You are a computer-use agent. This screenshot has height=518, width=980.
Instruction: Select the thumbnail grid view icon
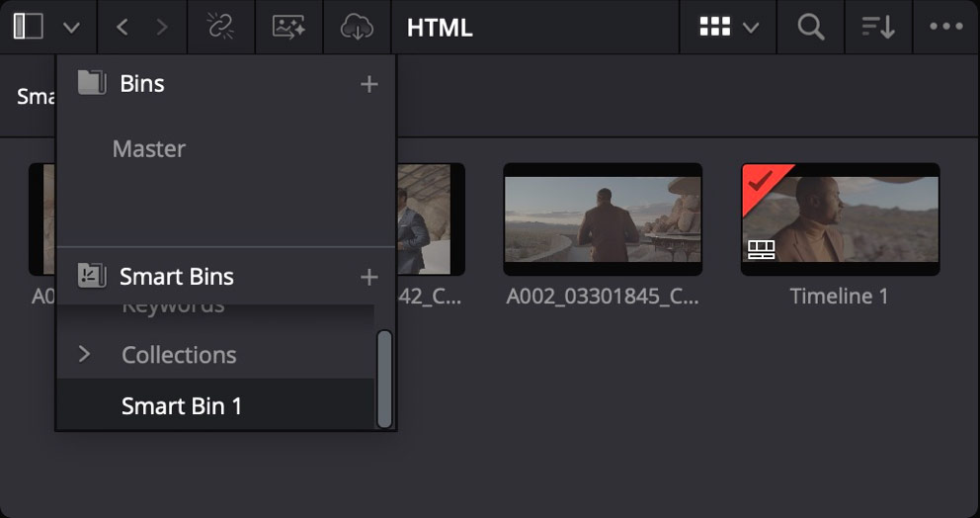coord(715,27)
